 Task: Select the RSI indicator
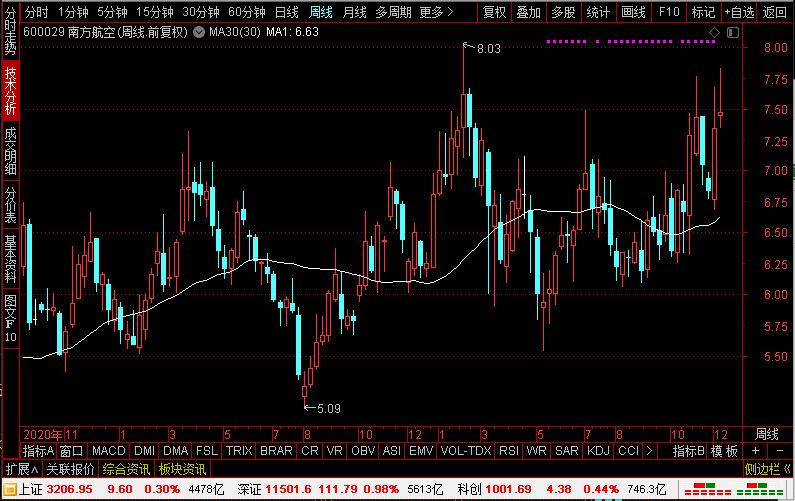(509, 451)
